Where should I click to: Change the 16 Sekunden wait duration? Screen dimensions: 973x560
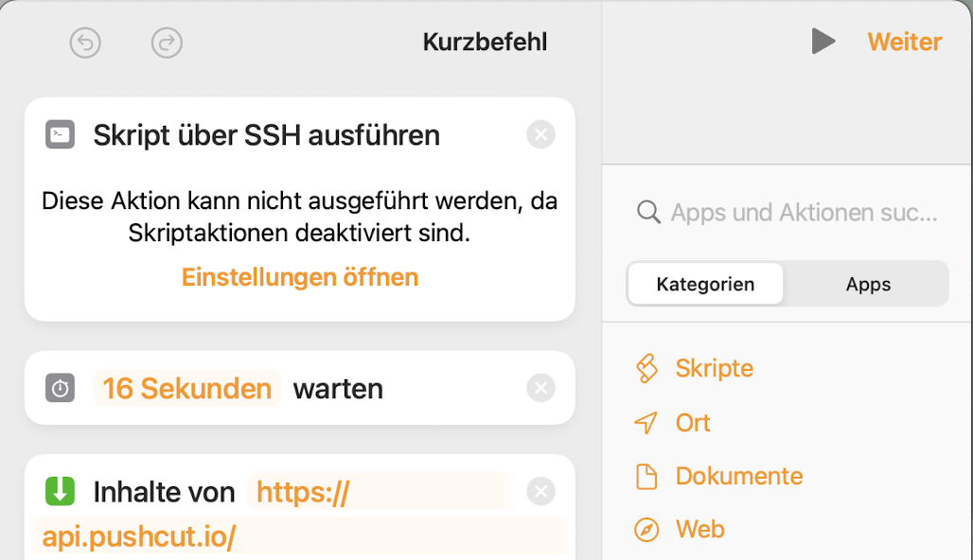click(187, 389)
